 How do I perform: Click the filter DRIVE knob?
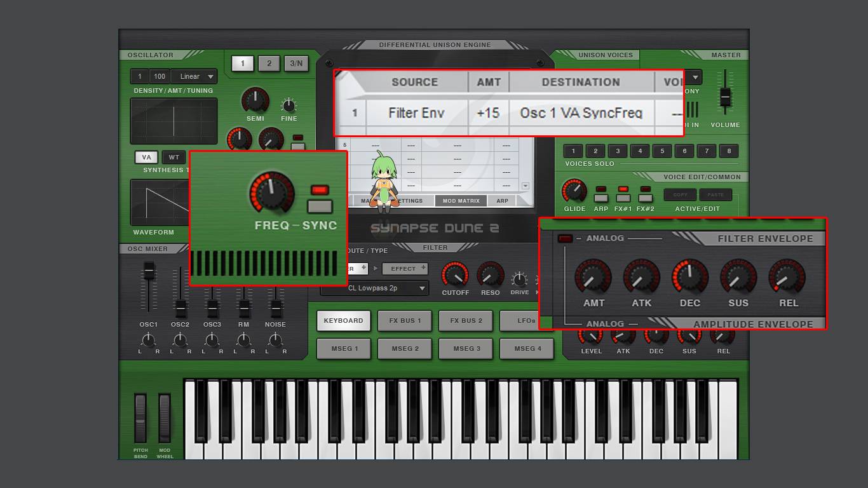[x=519, y=279]
